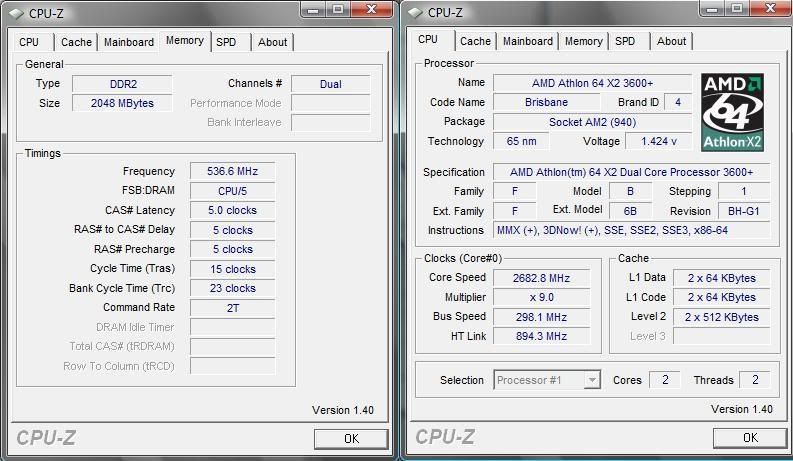The width and height of the screenshot is (793, 461).
Task: Switch to Mainboard tab in right CPU-Z window
Action: 527,41
